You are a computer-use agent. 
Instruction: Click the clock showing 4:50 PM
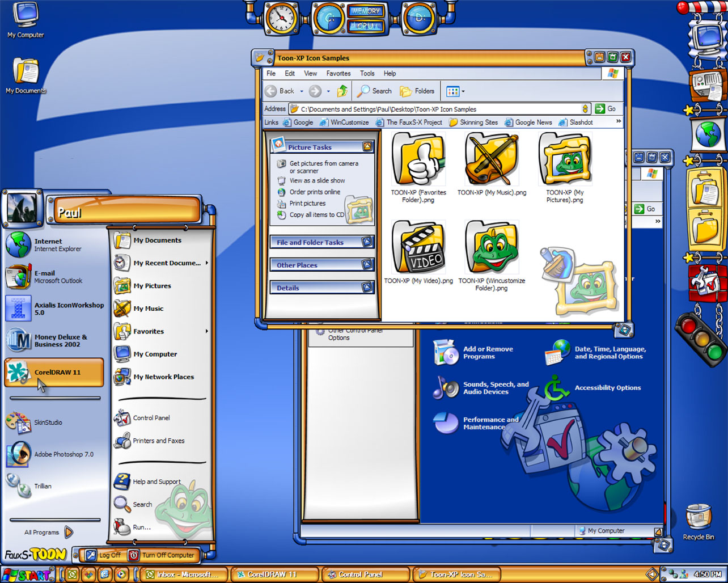coord(707,574)
